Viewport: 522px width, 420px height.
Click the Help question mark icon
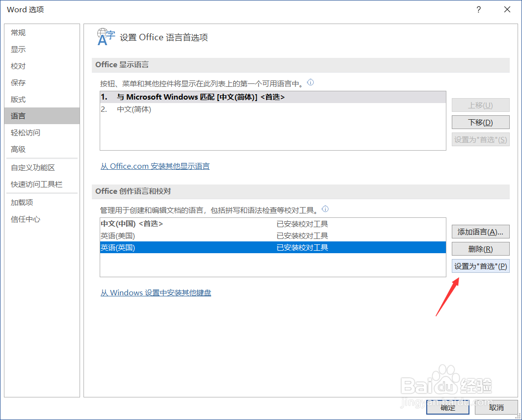pos(478,9)
